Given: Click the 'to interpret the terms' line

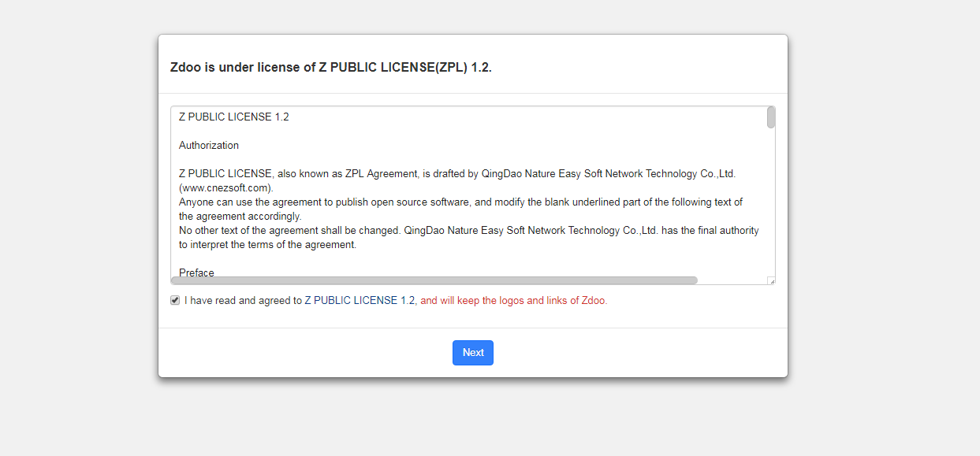Looking at the screenshot, I should pyautogui.click(x=268, y=245).
